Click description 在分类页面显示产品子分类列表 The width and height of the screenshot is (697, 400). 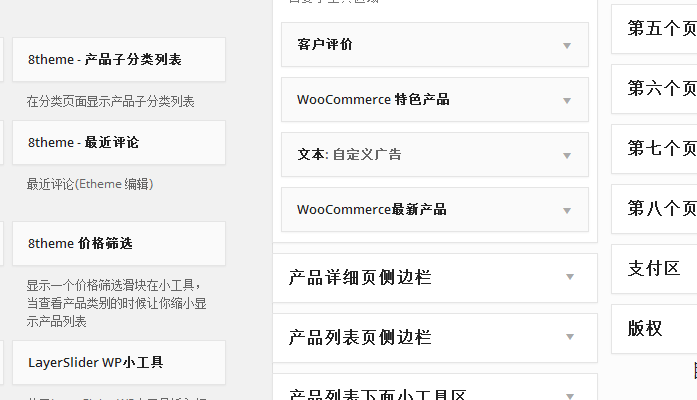(x=110, y=101)
